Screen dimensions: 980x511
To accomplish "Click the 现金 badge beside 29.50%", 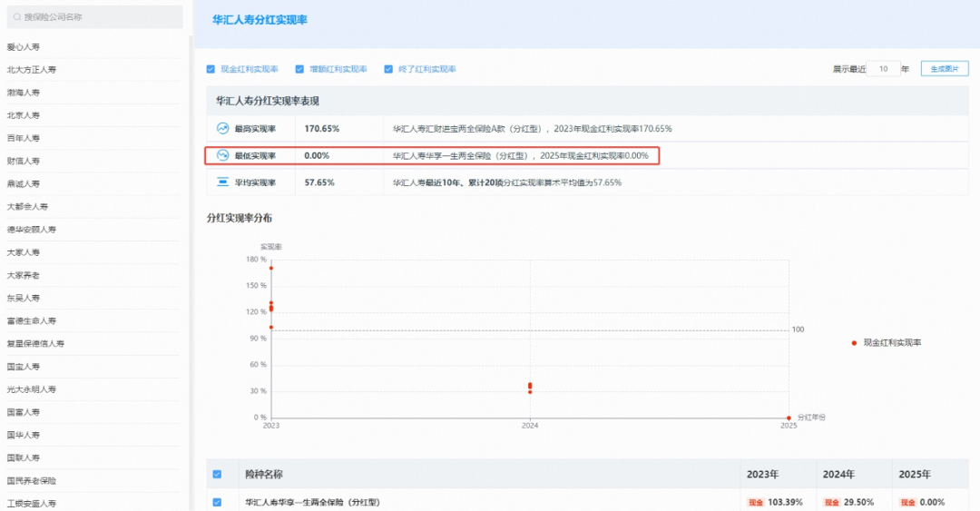I will (x=832, y=502).
